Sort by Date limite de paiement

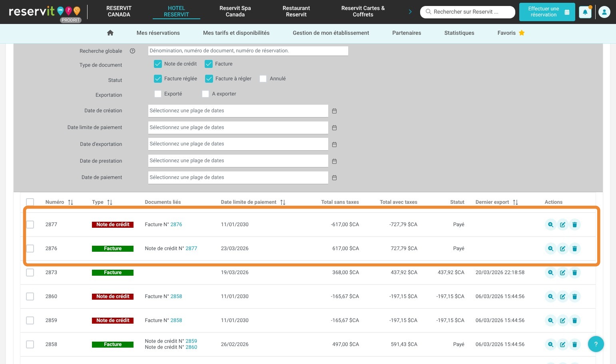click(283, 202)
